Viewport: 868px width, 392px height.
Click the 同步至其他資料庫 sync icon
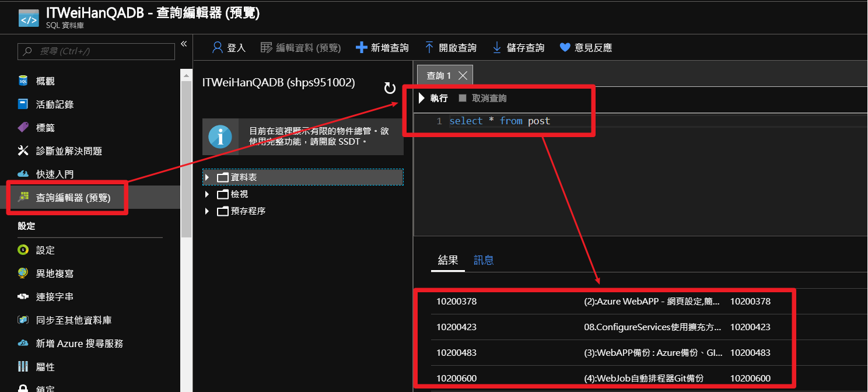point(23,320)
